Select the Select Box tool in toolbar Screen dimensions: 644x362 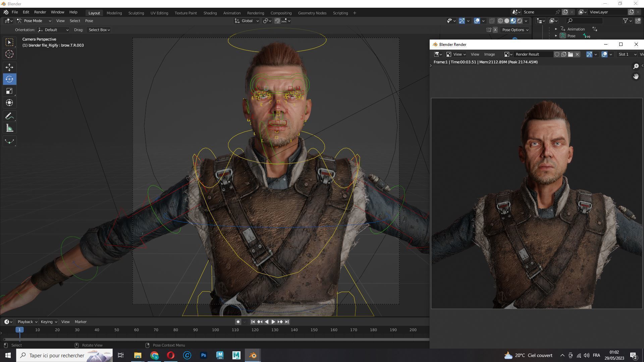point(9,42)
